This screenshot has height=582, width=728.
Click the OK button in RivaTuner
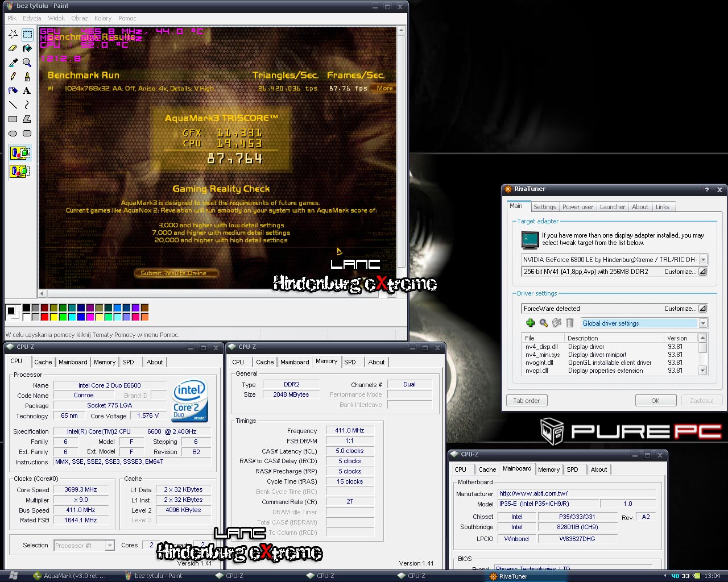point(655,401)
